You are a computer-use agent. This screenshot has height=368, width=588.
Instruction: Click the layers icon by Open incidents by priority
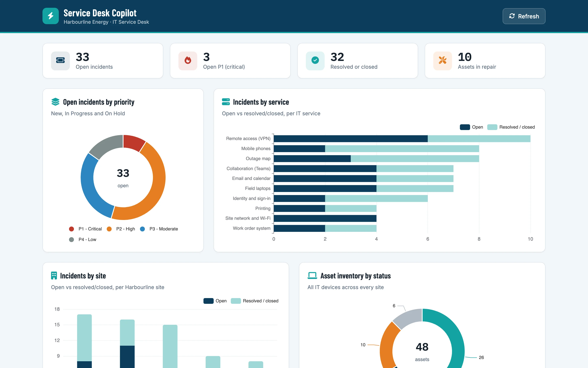(x=55, y=102)
